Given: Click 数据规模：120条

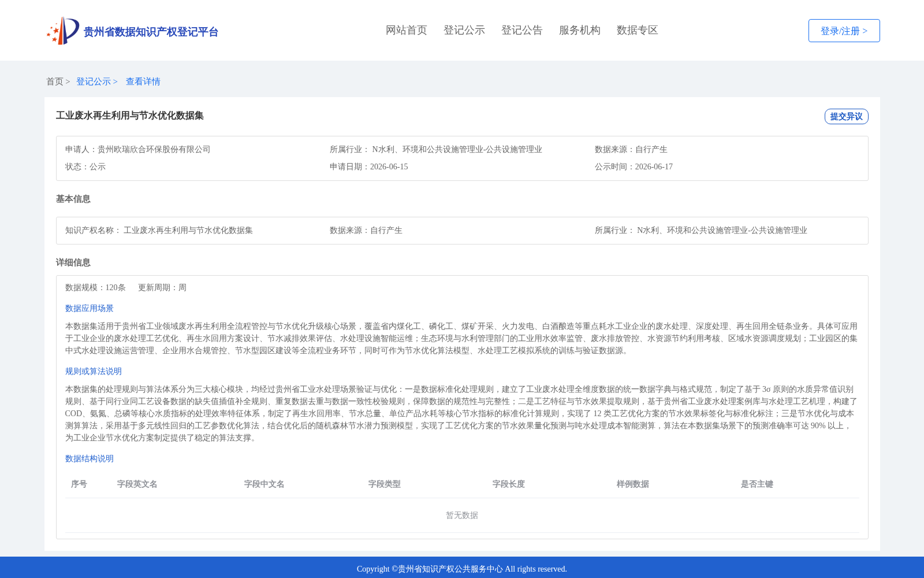Looking at the screenshot, I should click(95, 287).
